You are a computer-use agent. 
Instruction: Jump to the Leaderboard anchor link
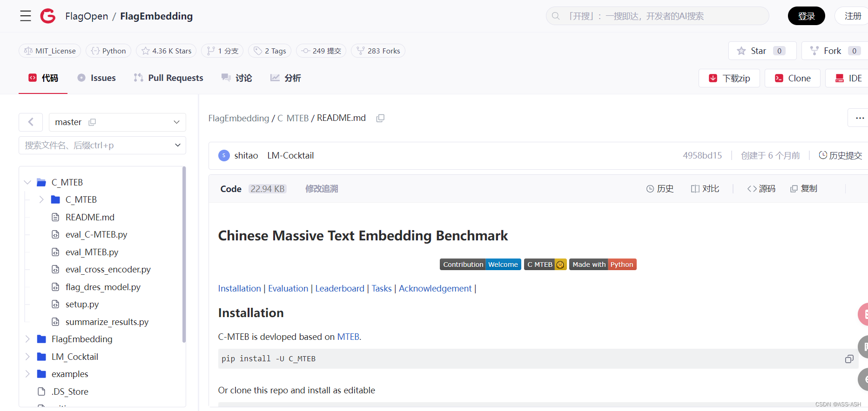340,289
